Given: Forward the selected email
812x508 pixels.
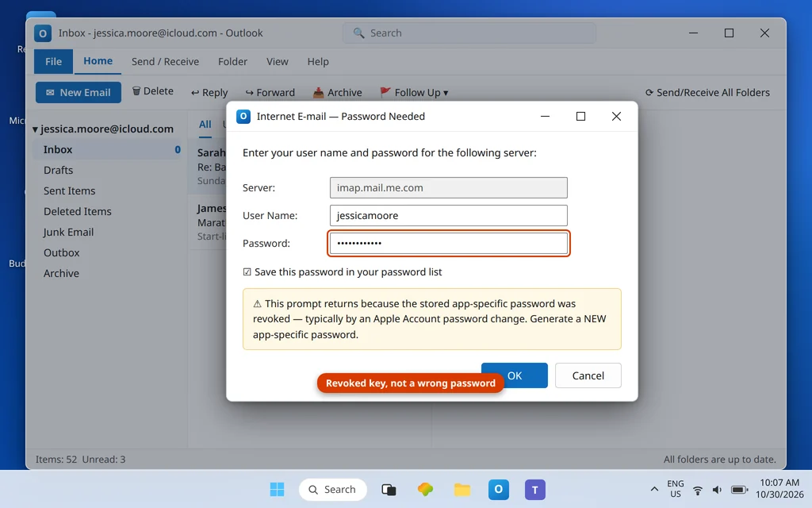Looking at the screenshot, I should (x=270, y=92).
